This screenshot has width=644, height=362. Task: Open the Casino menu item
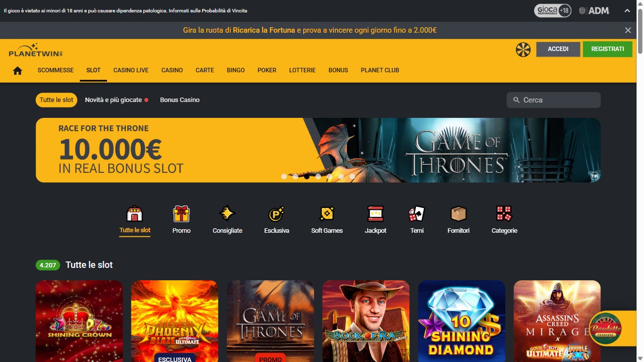(x=172, y=70)
